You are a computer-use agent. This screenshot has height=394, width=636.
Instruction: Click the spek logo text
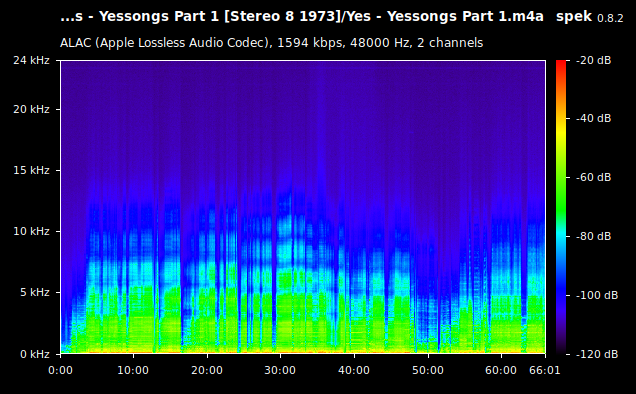pos(574,17)
